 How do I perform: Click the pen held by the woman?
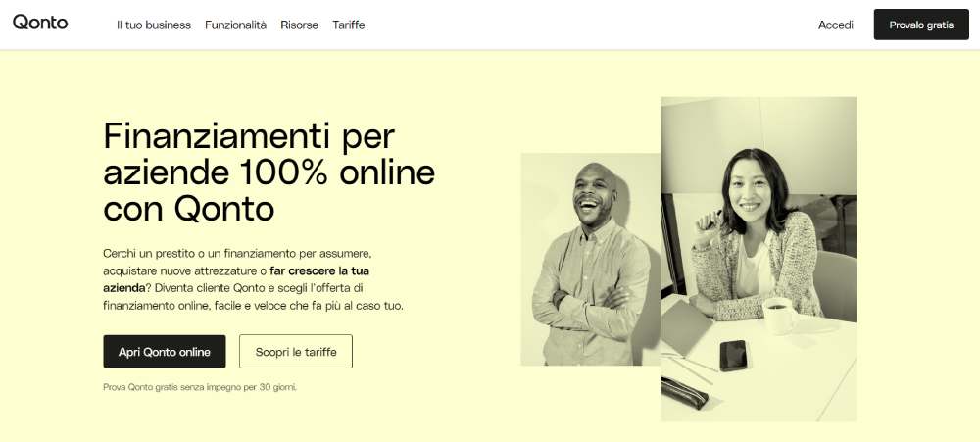pyautogui.click(x=713, y=218)
